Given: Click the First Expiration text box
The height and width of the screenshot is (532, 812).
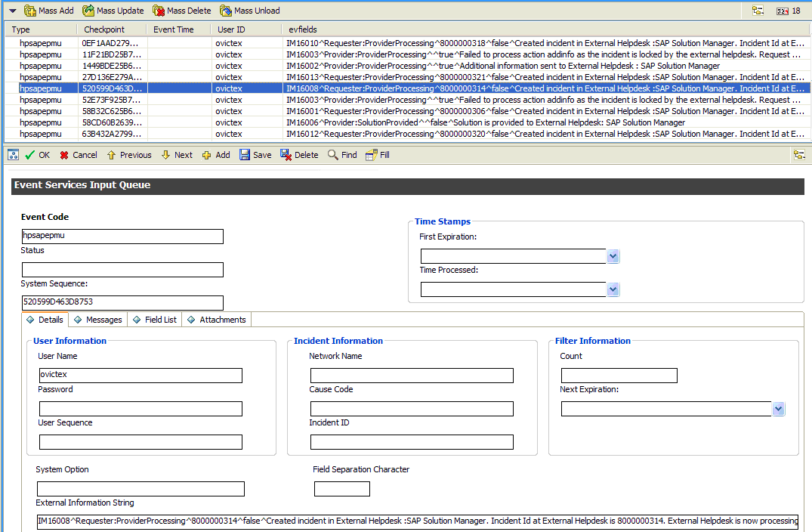Looking at the screenshot, I should 513,256.
